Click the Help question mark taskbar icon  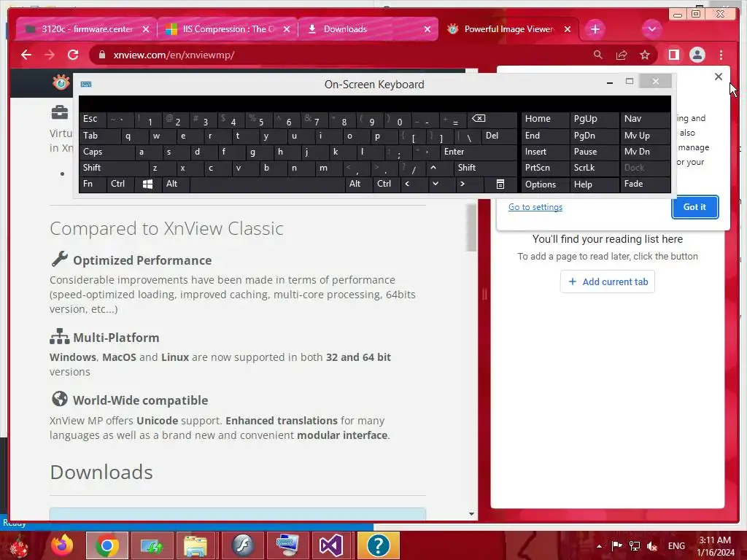pyautogui.click(x=379, y=545)
